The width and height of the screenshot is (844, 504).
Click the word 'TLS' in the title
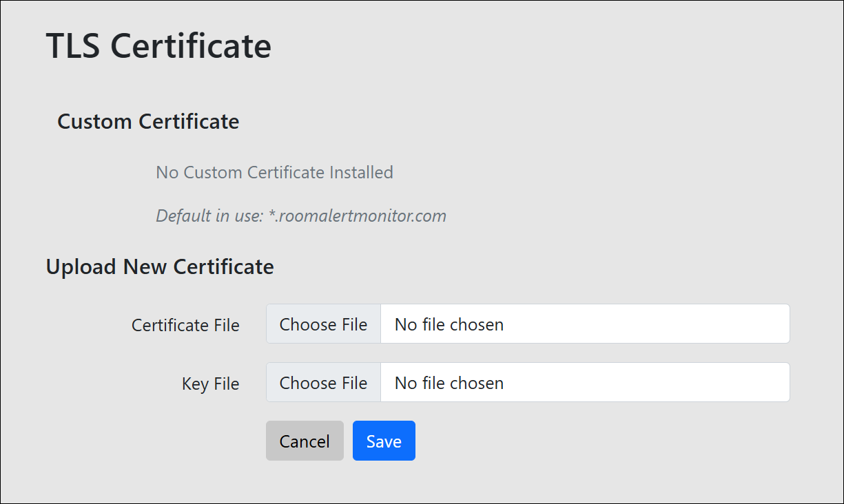coord(73,45)
